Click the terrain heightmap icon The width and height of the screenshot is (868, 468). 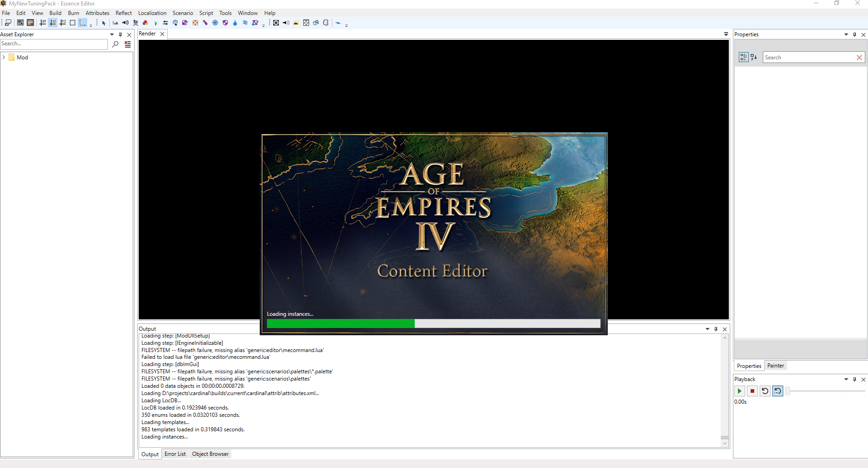pyautogui.click(x=116, y=23)
